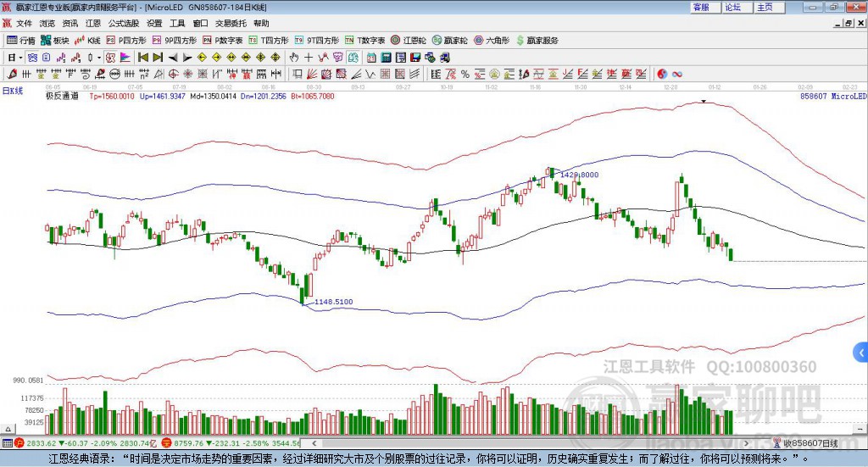Open the T四方形 tool
The width and height of the screenshot is (868, 467).
tap(269, 41)
